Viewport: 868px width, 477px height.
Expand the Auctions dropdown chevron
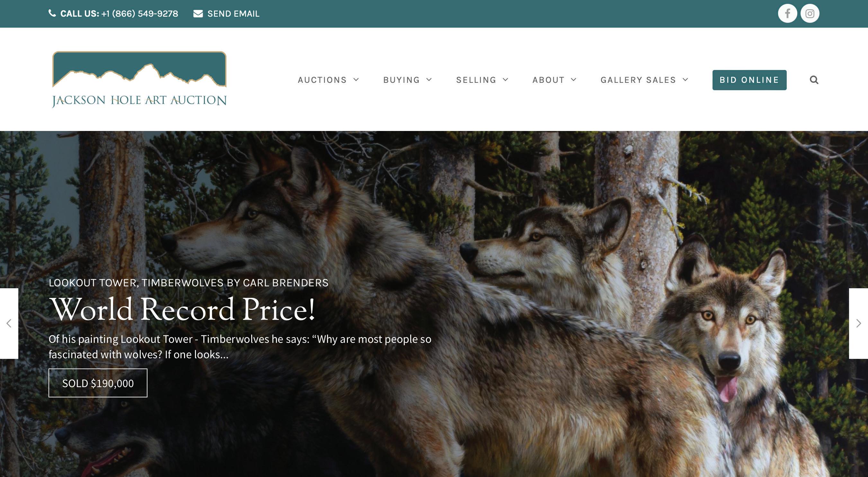[356, 79]
